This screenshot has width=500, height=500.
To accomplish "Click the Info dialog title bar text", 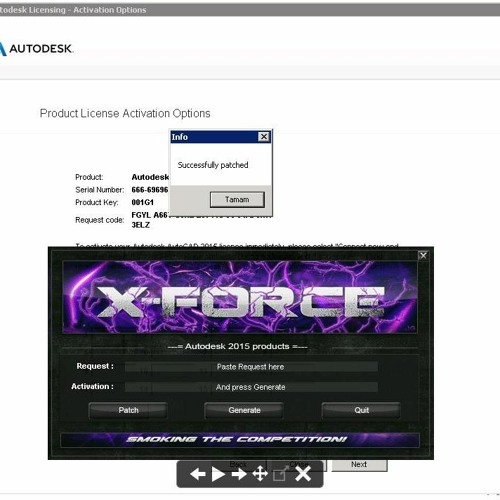I will pos(180,137).
